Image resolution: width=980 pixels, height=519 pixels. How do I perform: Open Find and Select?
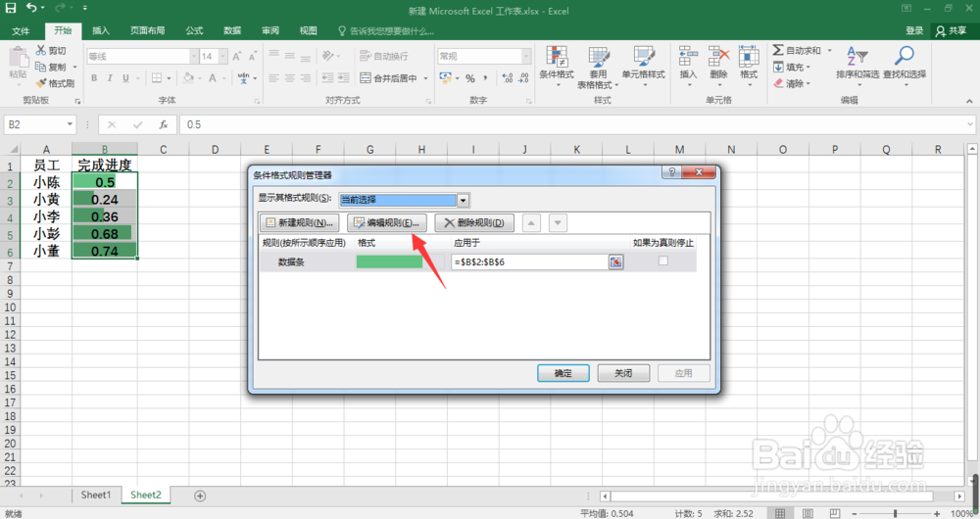point(905,66)
